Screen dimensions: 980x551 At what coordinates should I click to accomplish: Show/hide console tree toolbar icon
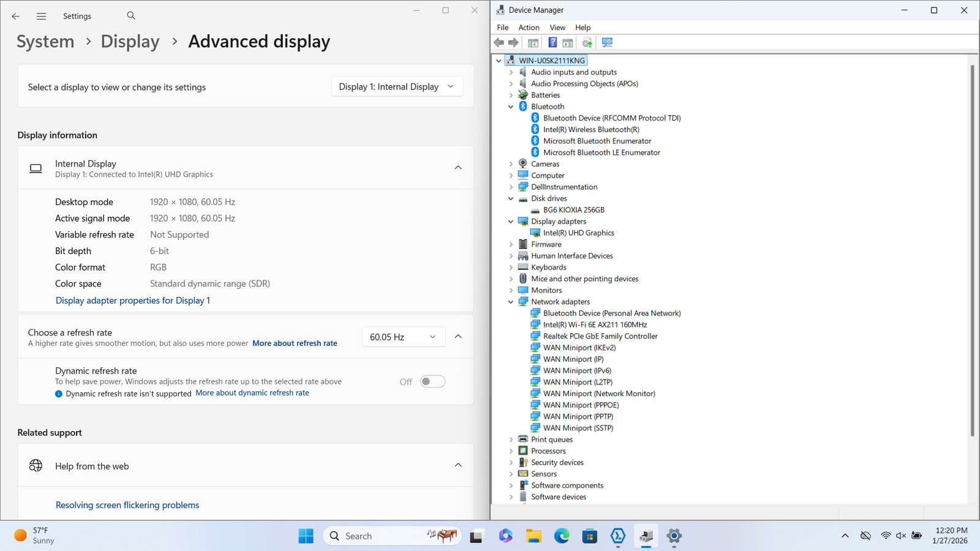[x=533, y=42]
